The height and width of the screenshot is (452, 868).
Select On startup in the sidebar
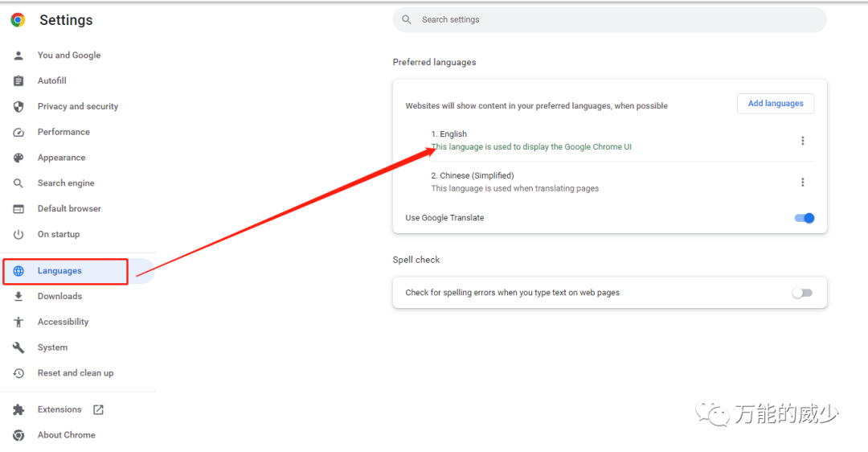tap(59, 234)
